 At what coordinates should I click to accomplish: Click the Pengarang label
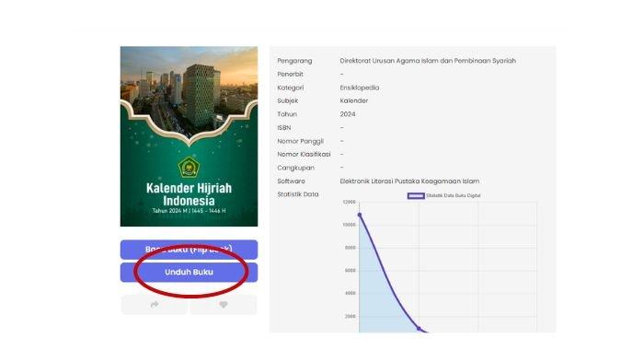(x=294, y=61)
